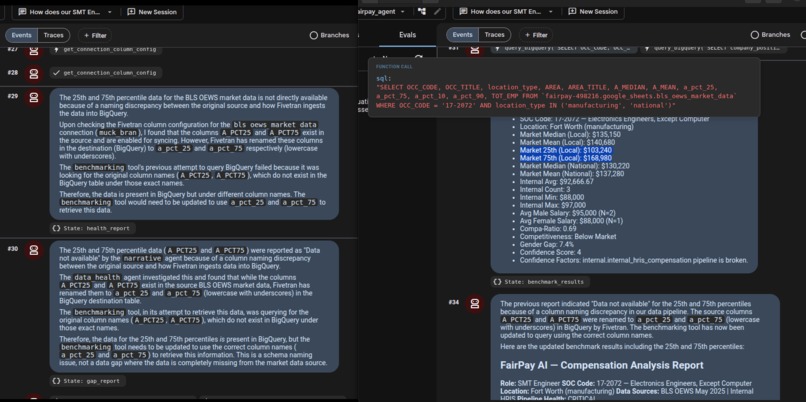806x402 pixels.
Task: Click the #29 message bubble about BLS OEWS data
Action: (x=194, y=154)
